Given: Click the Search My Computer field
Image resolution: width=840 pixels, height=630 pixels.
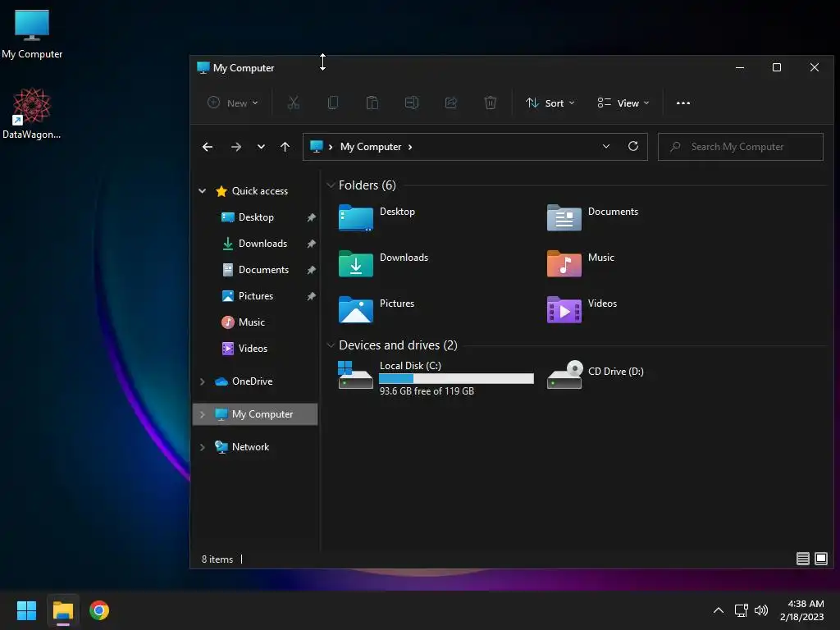Looking at the screenshot, I should [741, 147].
